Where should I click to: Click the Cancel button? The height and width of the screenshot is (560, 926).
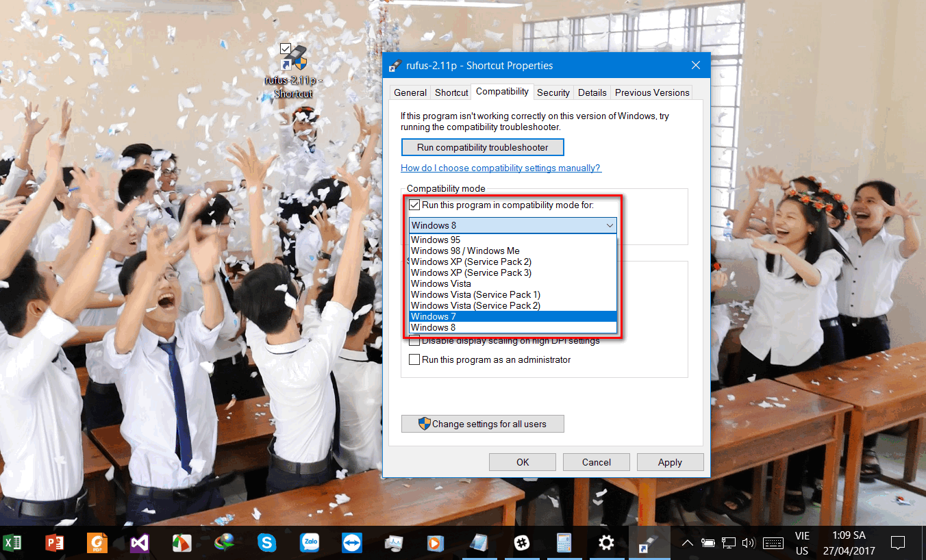tap(597, 462)
